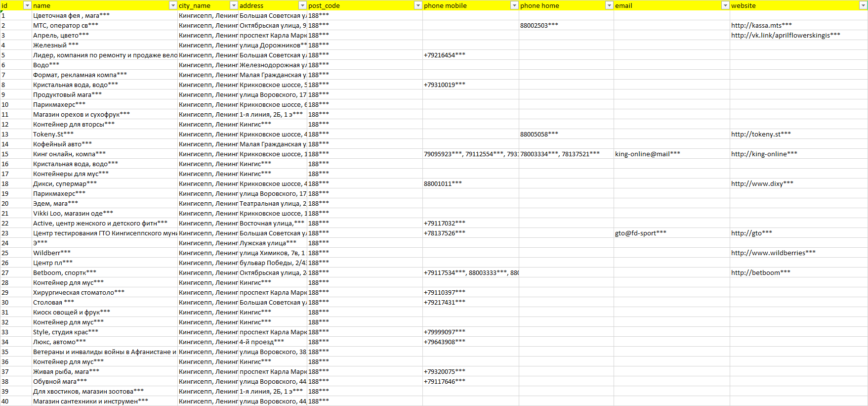
Task: Select the Tokeny.St name cell
Action: click(x=53, y=134)
